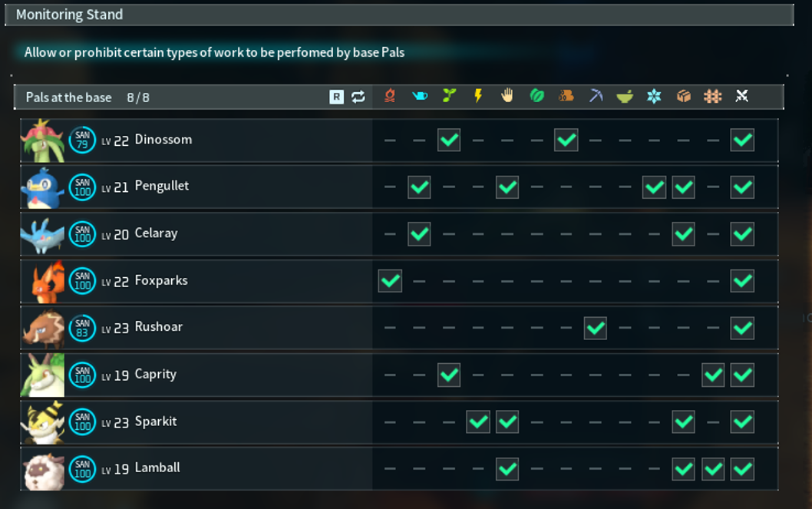This screenshot has width=812, height=509.
Task: Disable Pengullet's Watering checkbox
Action: click(x=418, y=187)
